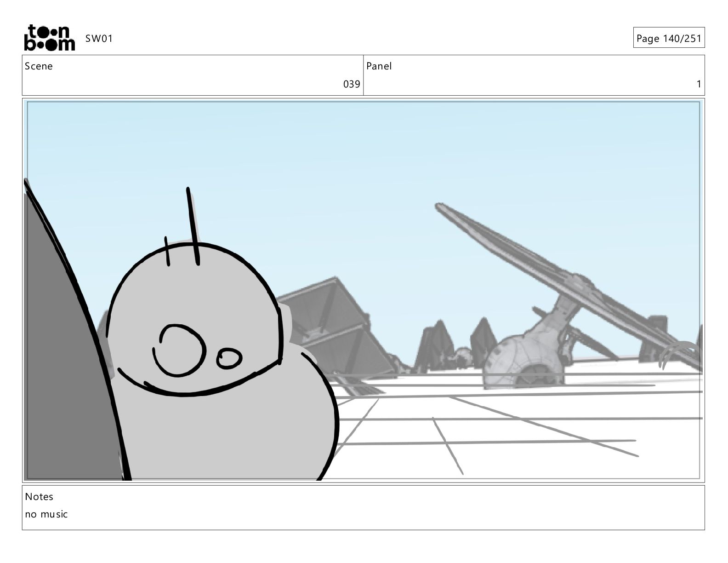728x563 pixels.
Task: Click the Panel label
Action: (x=379, y=66)
